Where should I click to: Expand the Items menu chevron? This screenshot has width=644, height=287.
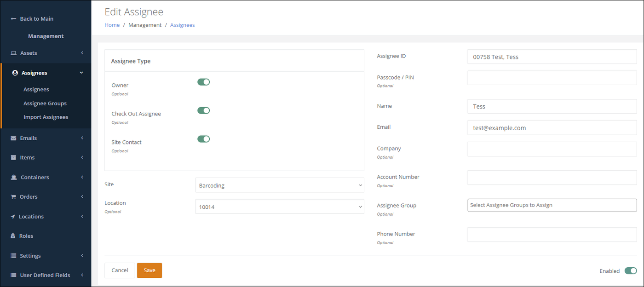[82, 157]
